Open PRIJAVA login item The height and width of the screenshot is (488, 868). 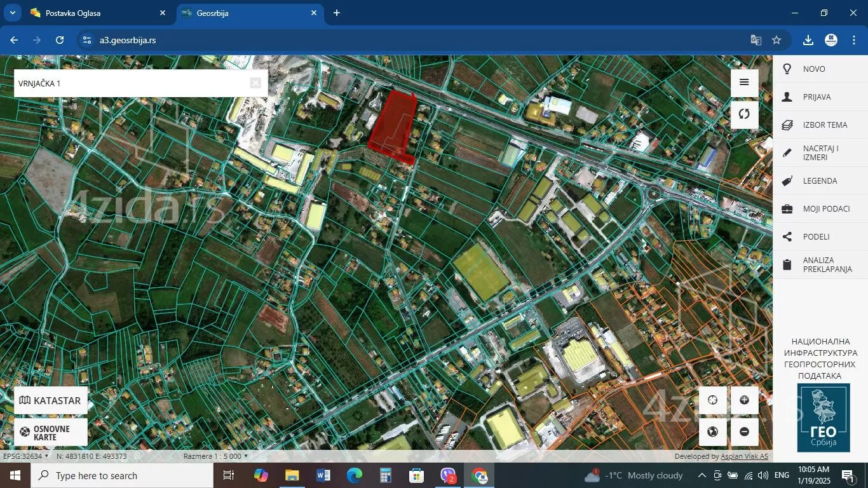tap(820, 97)
